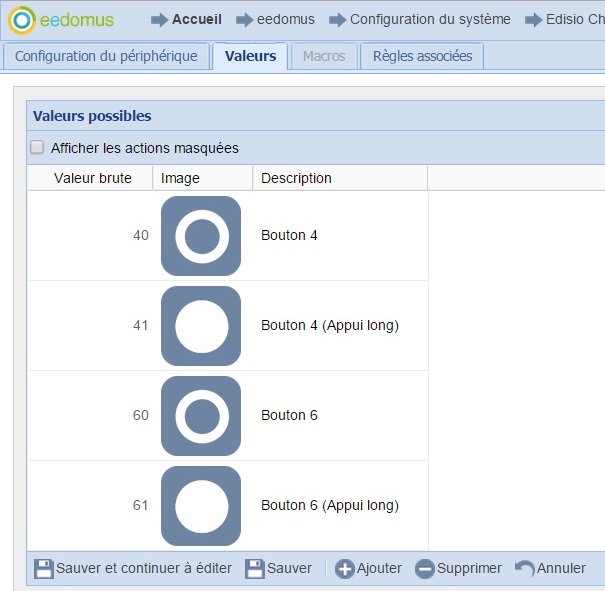605x591 pixels.
Task: Click the Bouton 4 (Appui long) image
Action: click(x=201, y=326)
